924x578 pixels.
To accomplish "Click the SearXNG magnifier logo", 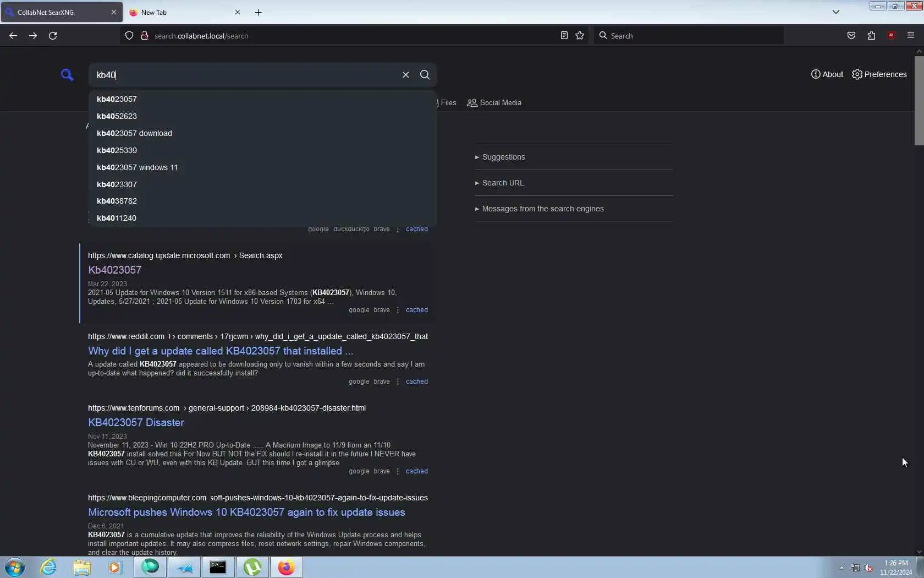I will [x=67, y=75].
